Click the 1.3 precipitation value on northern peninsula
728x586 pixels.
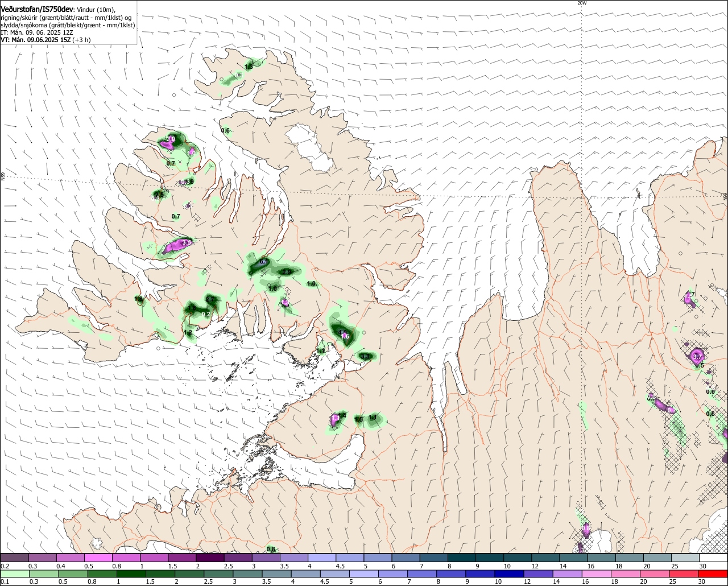pyautogui.click(x=249, y=67)
